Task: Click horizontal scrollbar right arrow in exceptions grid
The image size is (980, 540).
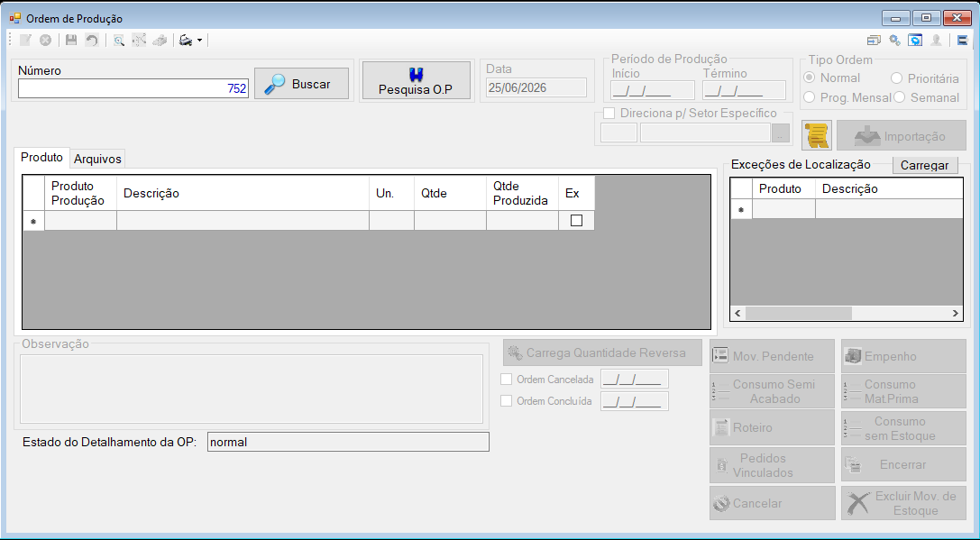Action: point(956,313)
